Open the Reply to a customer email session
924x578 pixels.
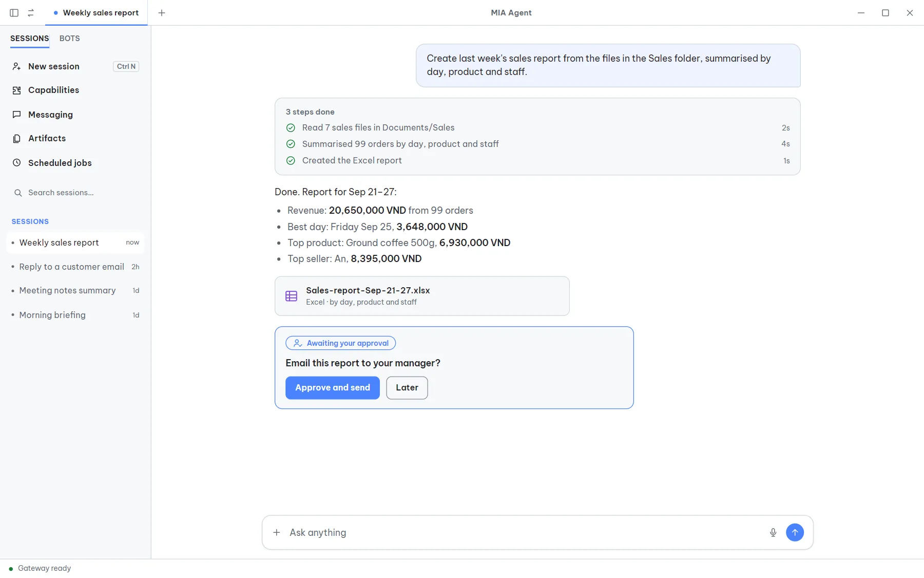(x=75, y=267)
